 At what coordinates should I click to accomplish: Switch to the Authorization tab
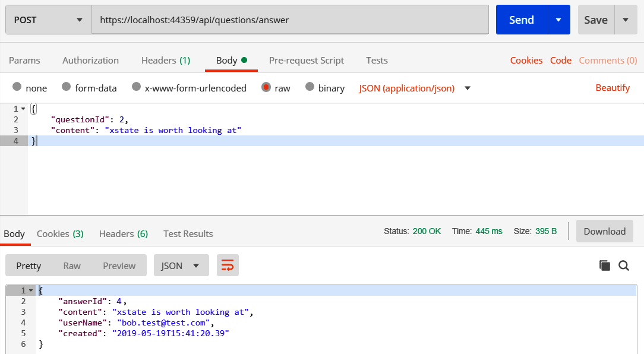pos(90,60)
